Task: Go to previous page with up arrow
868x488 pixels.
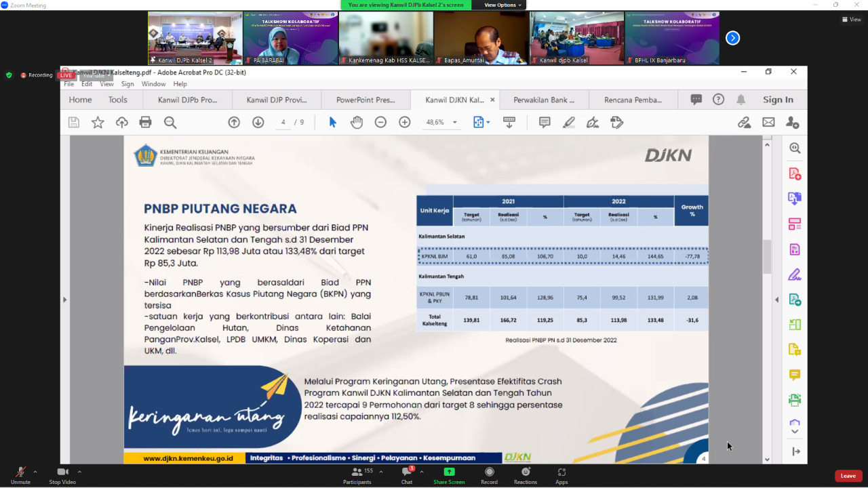Action: (x=234, y=123)
